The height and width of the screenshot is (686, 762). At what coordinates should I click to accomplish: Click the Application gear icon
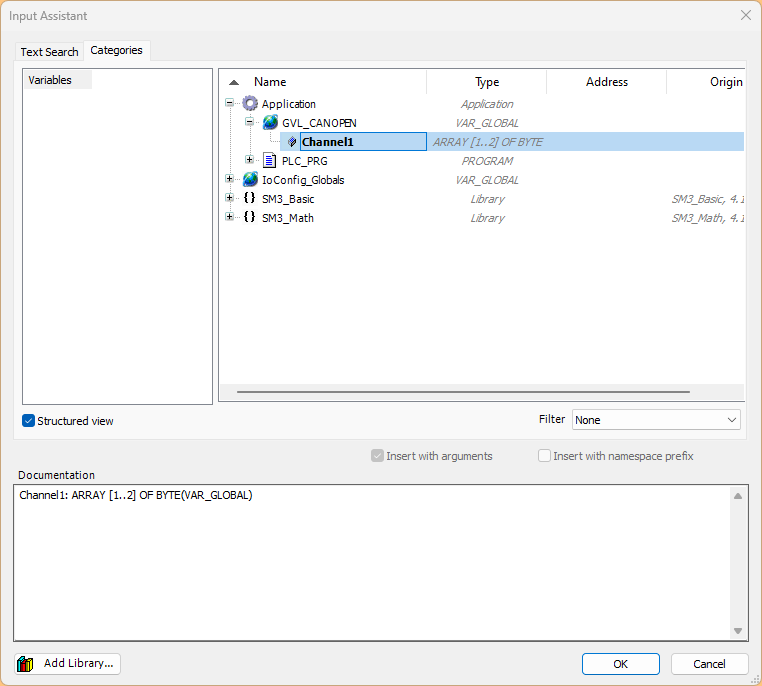pos(250,103)
